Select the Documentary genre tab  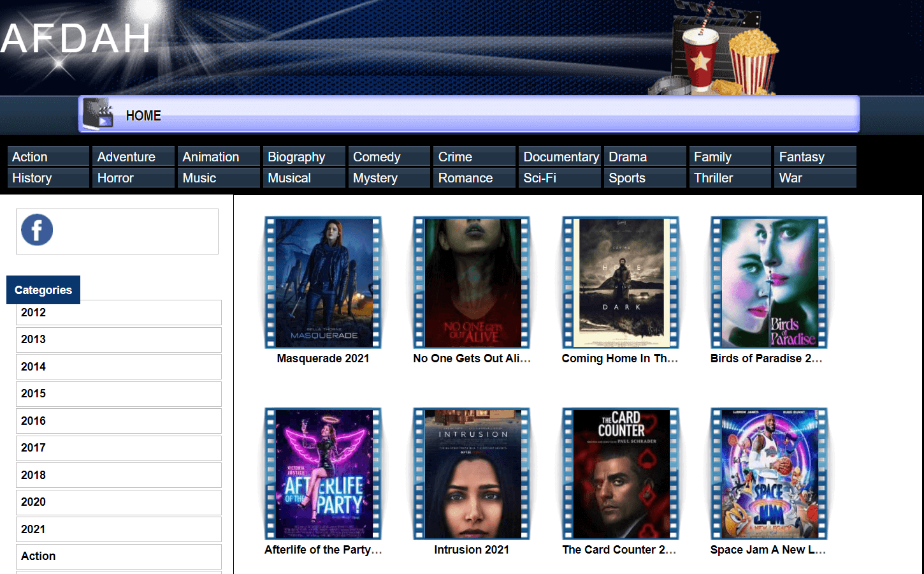[x=559, y=156]
